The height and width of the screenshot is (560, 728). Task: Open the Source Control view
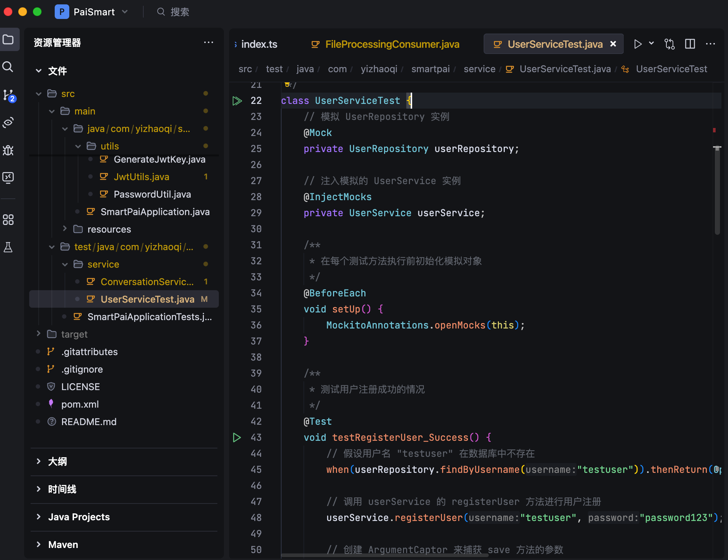pos(8,95)
